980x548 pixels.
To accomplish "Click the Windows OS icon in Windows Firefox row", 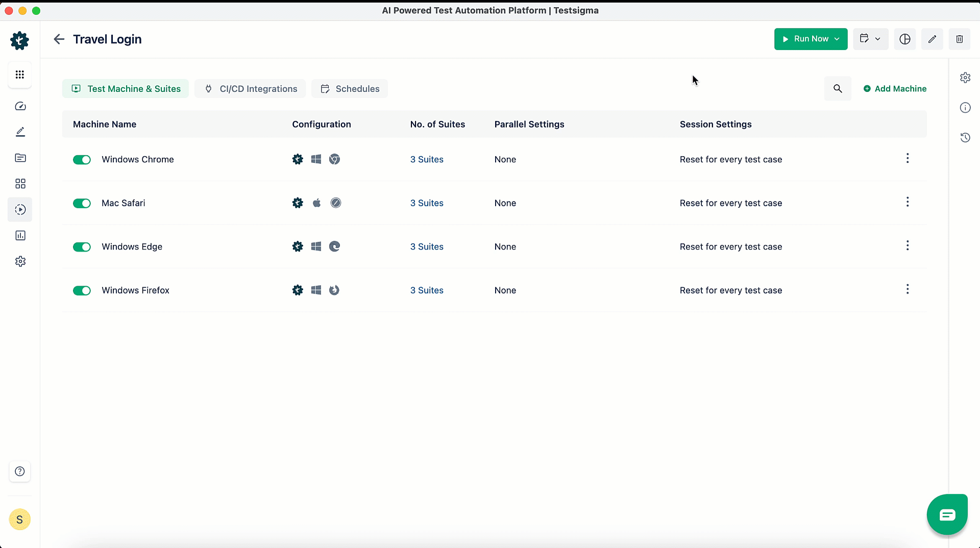I will (x=316, y=290).
